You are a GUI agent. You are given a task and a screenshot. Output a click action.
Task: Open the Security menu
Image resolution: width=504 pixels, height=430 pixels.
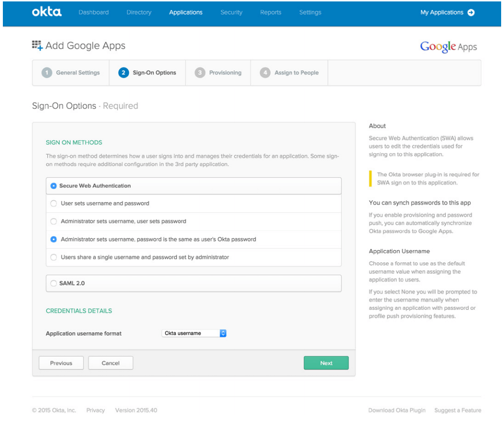click(x=231, y=12)
